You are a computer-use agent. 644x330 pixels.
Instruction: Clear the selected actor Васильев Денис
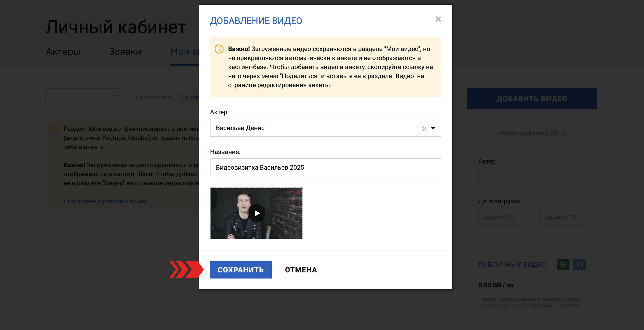click(424, 129)
